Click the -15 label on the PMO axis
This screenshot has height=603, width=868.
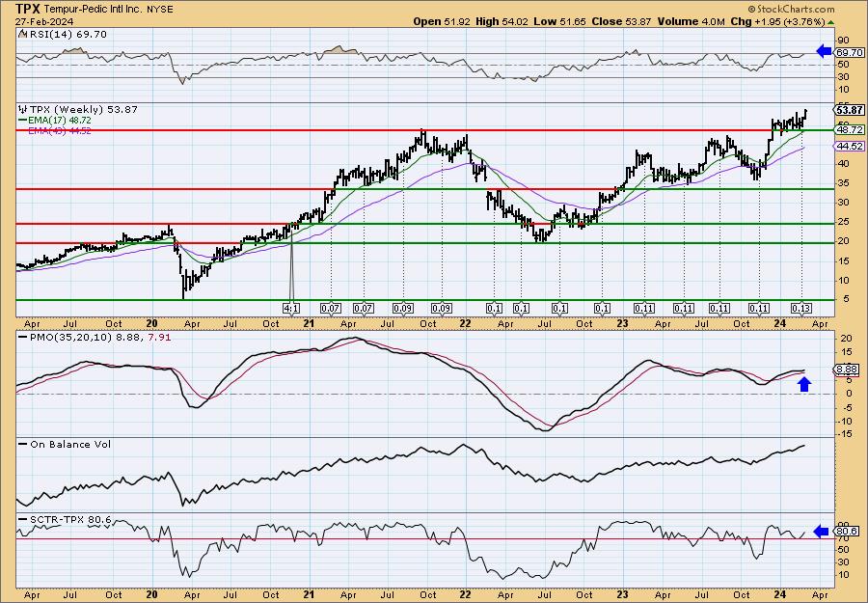845,434
